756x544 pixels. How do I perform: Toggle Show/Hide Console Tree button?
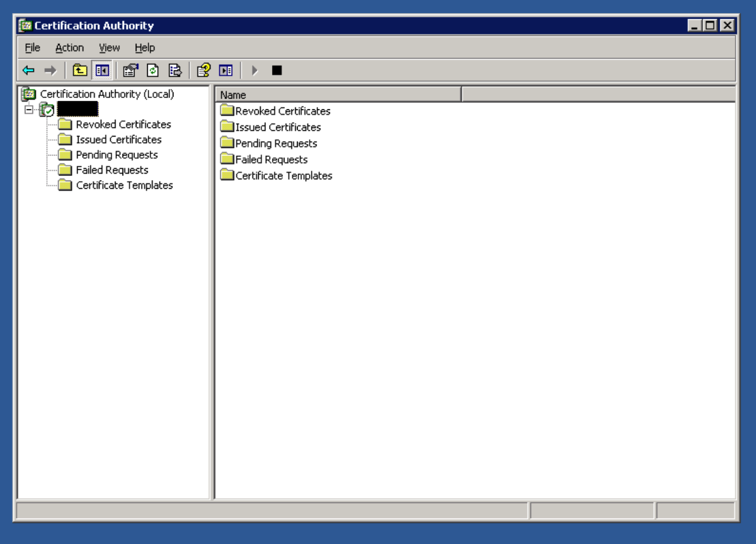pos(101,71)
